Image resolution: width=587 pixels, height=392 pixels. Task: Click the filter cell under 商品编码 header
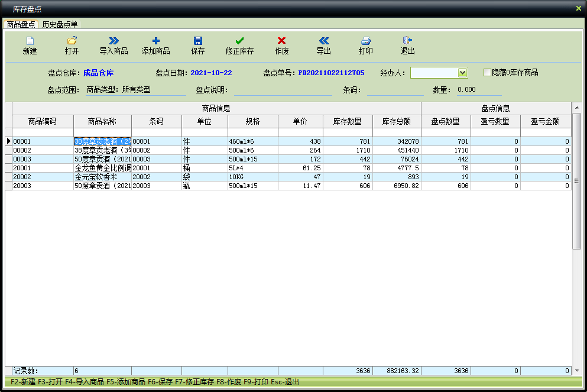click(x=43, y=132)
